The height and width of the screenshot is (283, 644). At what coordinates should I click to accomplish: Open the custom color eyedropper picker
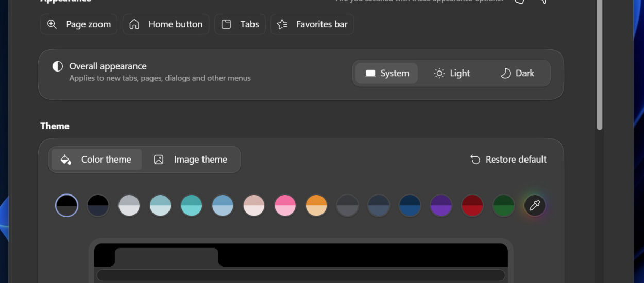click(x=535, y=206)
